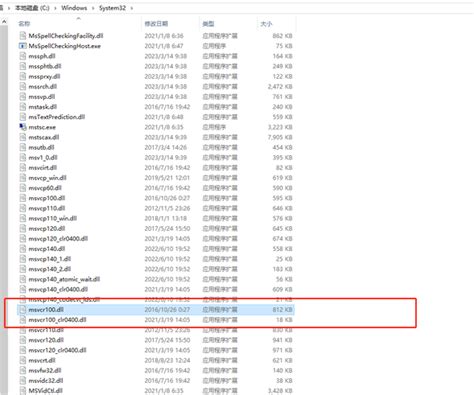Select the msvcp_win.dll file icon
Screen dimensions: 474x395
[22, 178]
